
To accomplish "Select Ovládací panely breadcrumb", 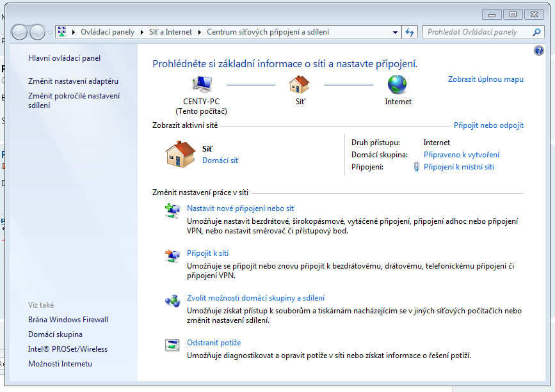I will coord(108,32).
